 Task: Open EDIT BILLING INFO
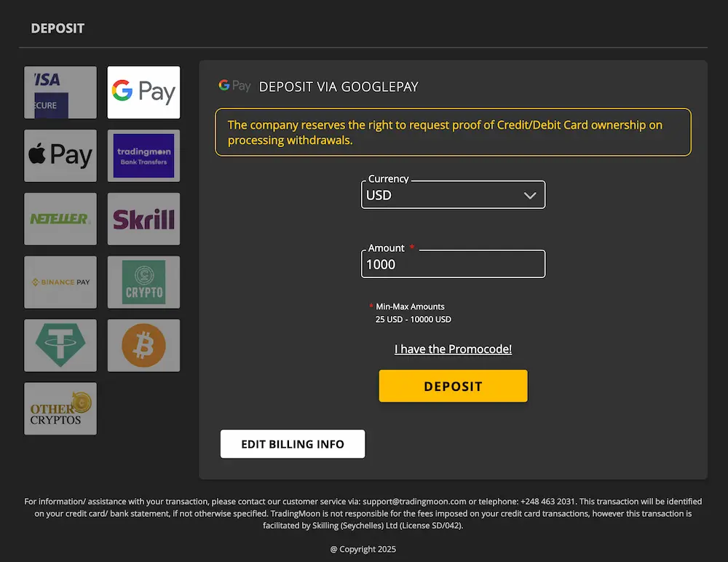coord(293,443)
